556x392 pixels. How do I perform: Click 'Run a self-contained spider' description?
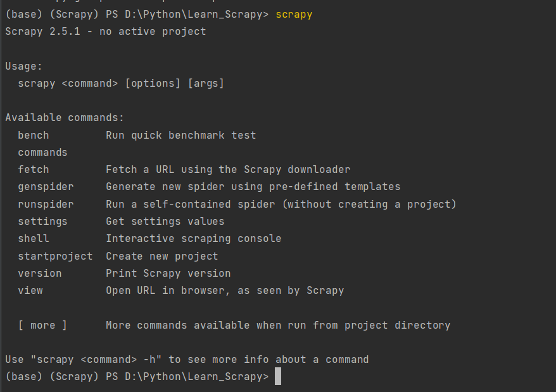[281, 205]
